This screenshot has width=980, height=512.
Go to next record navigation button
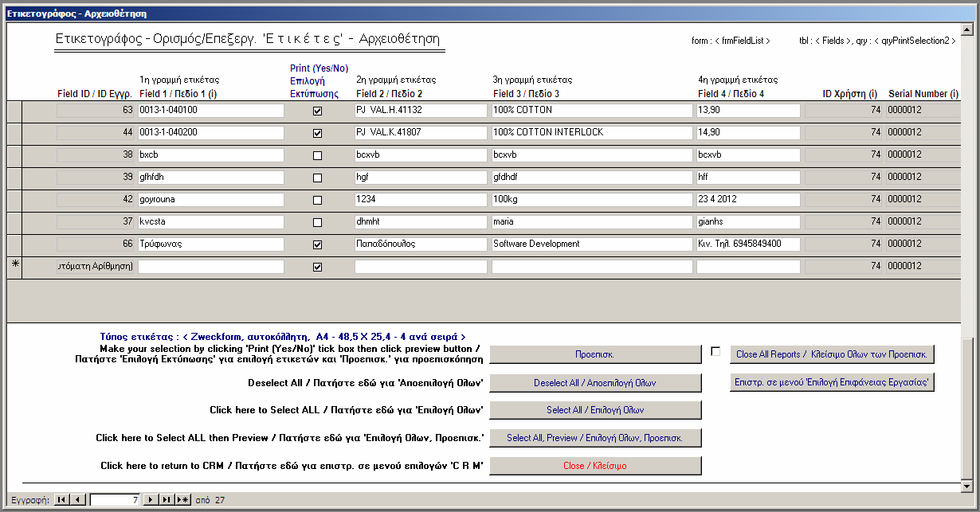coord(151,500)
